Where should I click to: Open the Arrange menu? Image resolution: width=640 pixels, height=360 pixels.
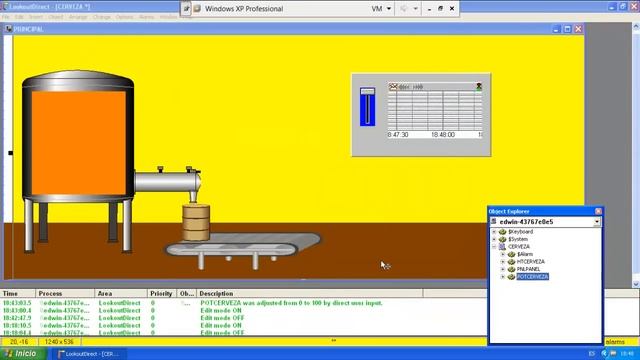click(78, 17)
